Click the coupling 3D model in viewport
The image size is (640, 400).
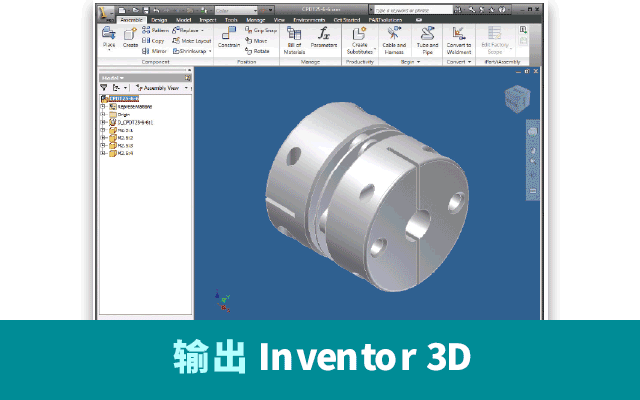pyautogui.click(x=367, y=196)
